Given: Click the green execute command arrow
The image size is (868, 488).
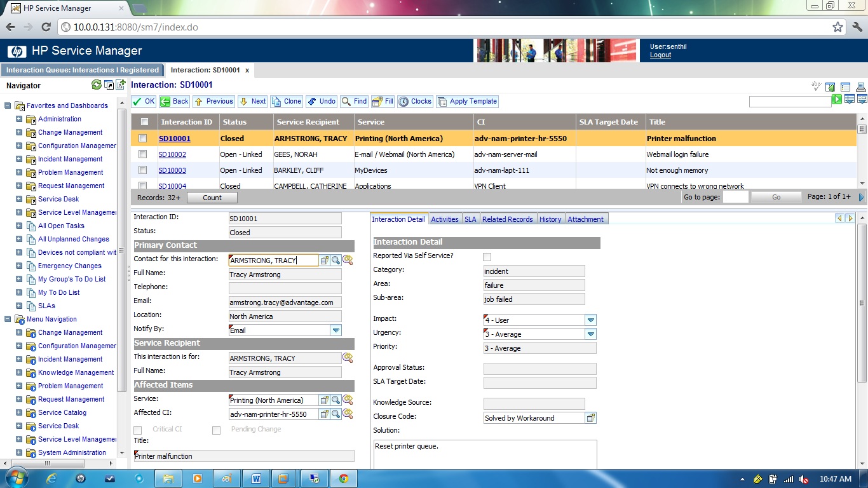Looking at the screenshot, I should (837, 99).
